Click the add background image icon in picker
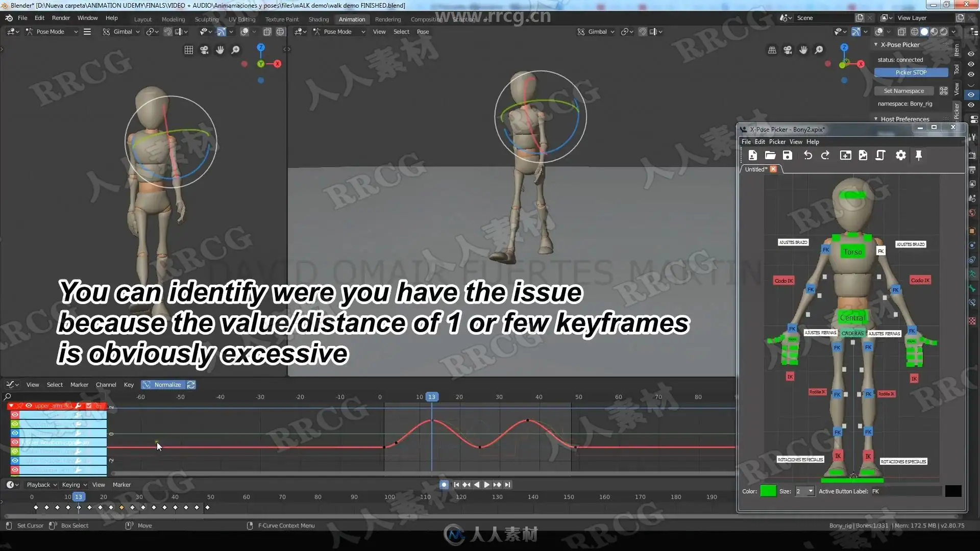 [863, 156]
